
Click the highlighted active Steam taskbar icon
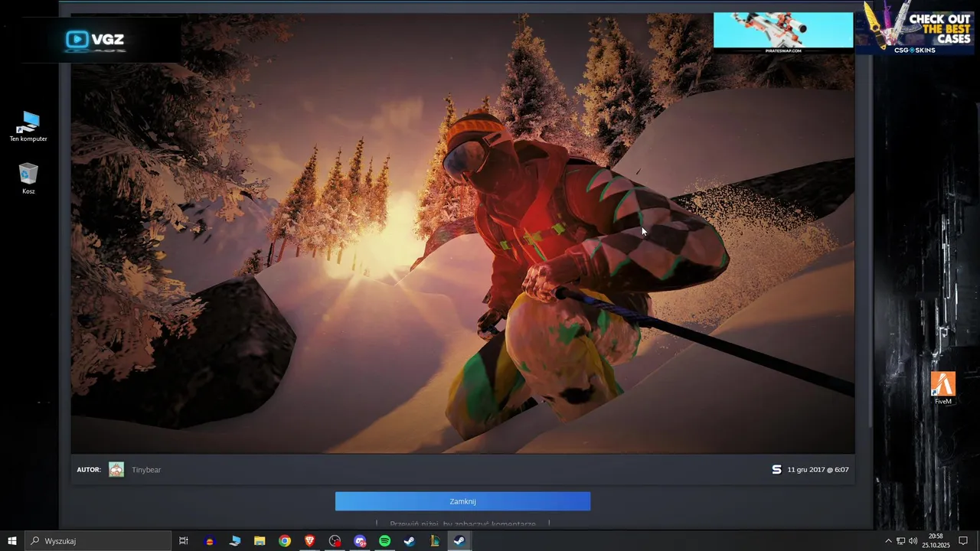[459, 541]
